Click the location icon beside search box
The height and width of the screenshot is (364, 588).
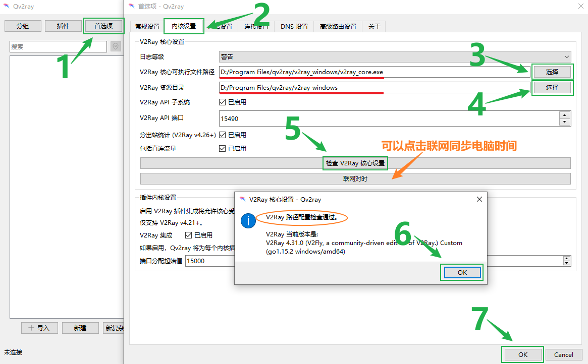tap(116, 46)
